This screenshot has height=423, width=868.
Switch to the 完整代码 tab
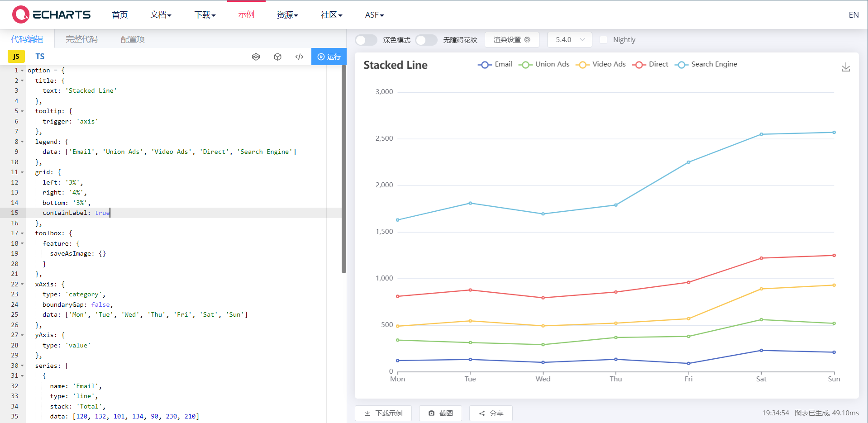click(81, 39)
